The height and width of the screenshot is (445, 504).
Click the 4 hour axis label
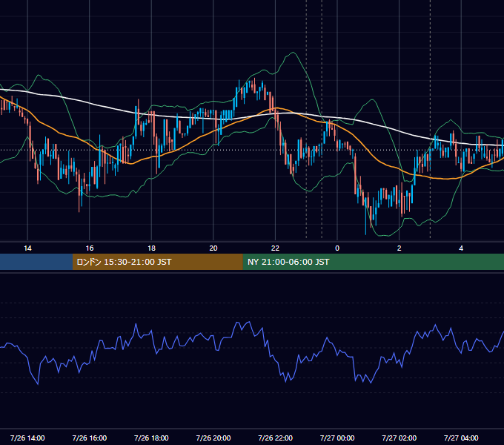tap(461, 248)
